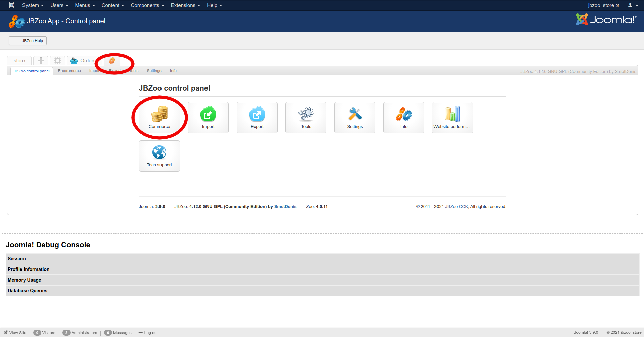644x337 pixels.
Task: Follow the SmetDenis link
Action: (285, 206)
